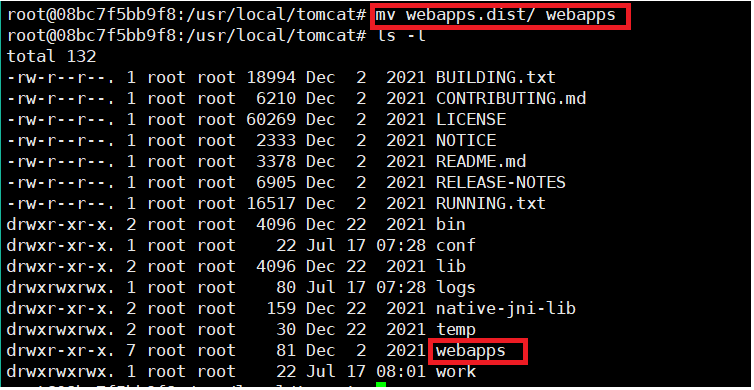Viewport: 754px width, 390px height.
Task: Click the 'ls -l' command text
Action: tap(401, 36)
